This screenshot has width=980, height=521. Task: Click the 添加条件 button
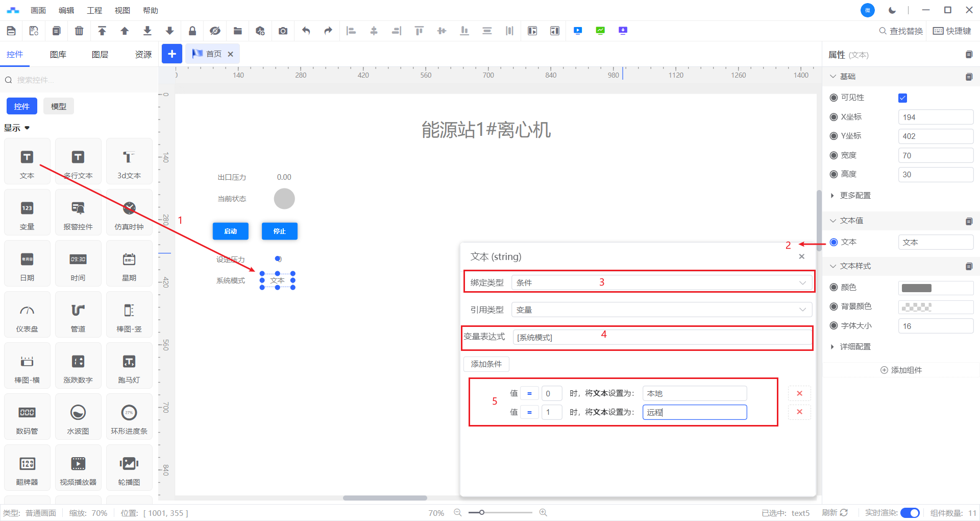click(x=486, y=364)
